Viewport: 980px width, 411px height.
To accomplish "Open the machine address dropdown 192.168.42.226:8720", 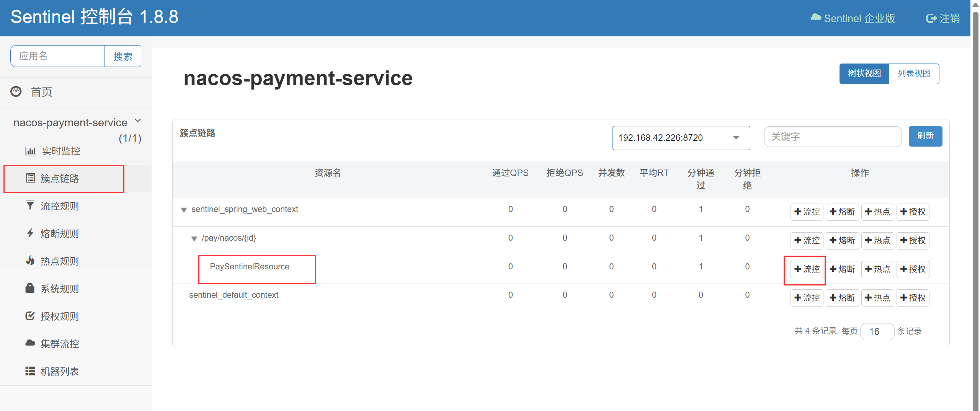I will click(681, 138).
